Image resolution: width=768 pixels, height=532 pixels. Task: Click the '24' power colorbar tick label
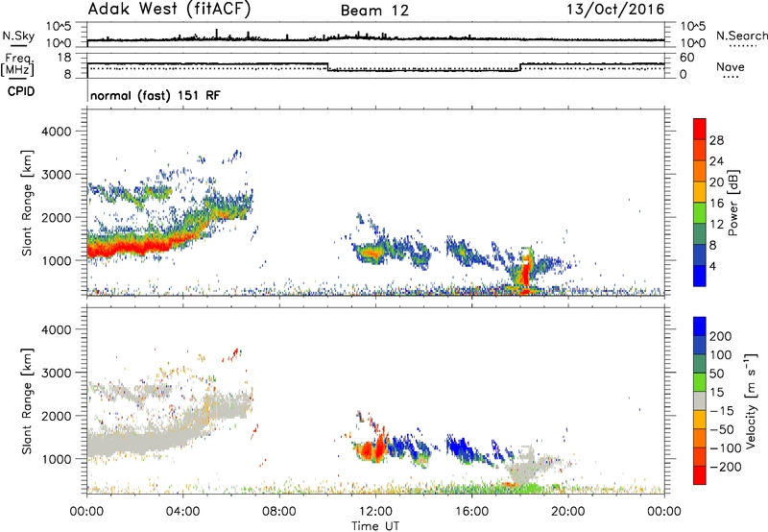(716, 161)
